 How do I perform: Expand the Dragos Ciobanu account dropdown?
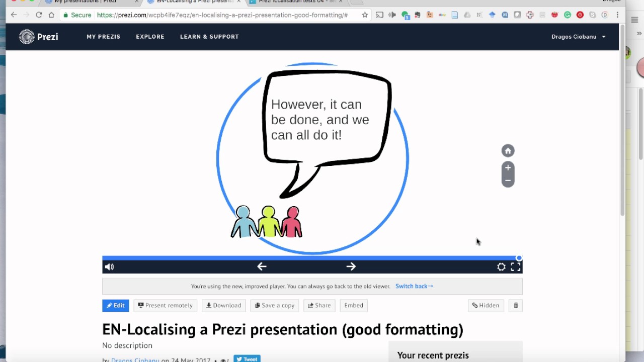coord(578,37)
